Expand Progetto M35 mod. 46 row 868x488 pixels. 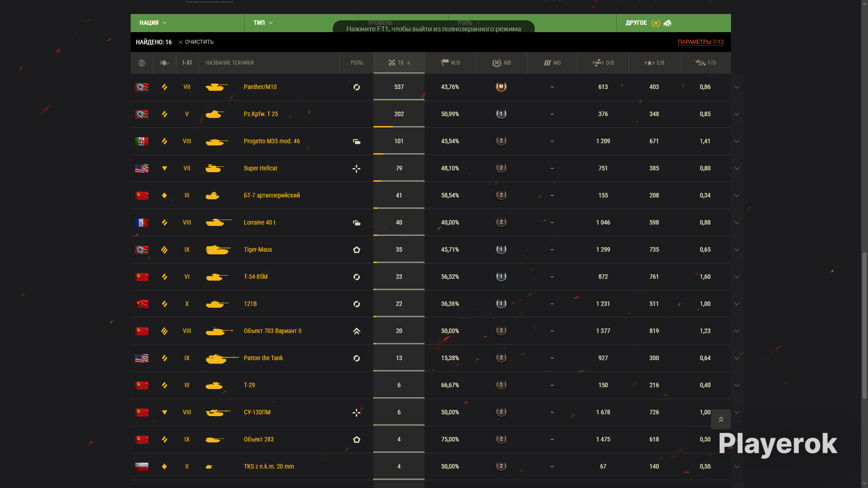click(x=737, y=142)
